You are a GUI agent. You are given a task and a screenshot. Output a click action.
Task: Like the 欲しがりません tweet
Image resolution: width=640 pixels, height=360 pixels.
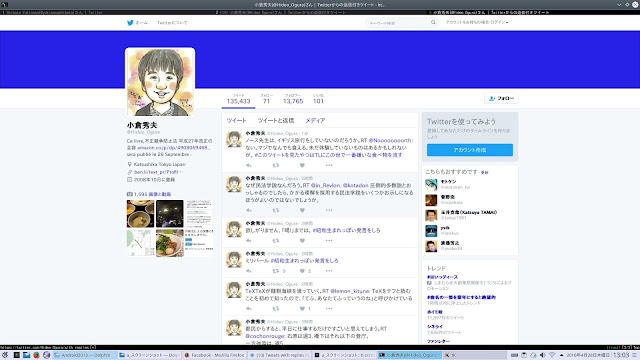pos(302,240)
